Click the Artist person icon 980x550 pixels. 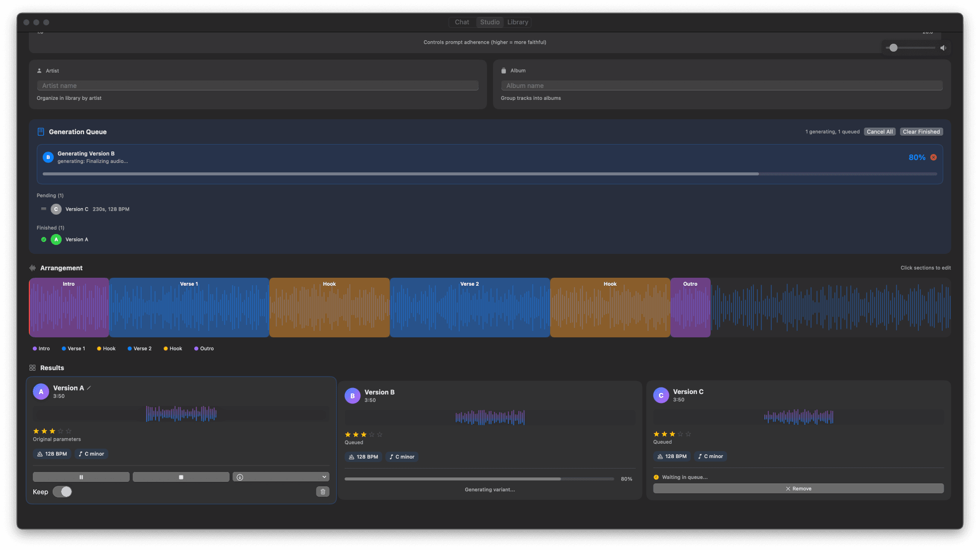coord(40,71)
